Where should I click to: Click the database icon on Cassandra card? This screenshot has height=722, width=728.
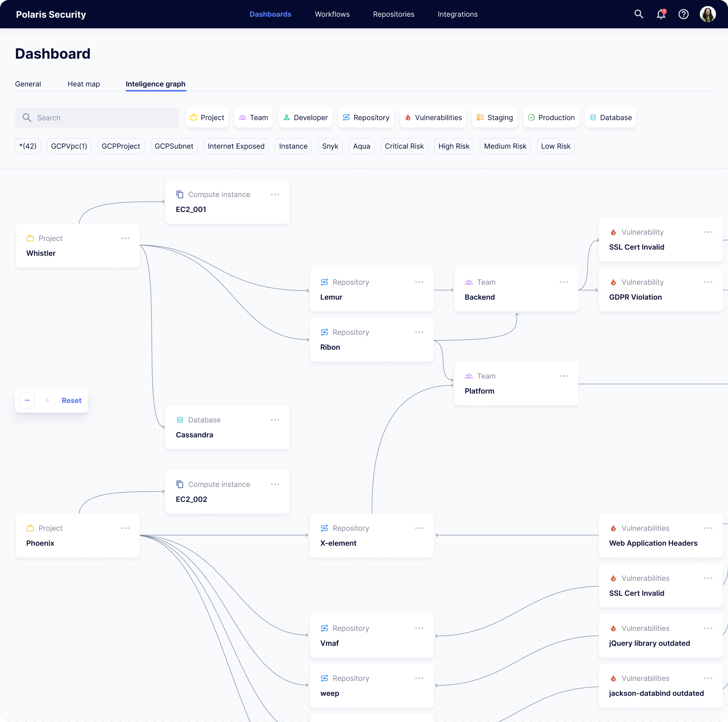coord(180,419)
